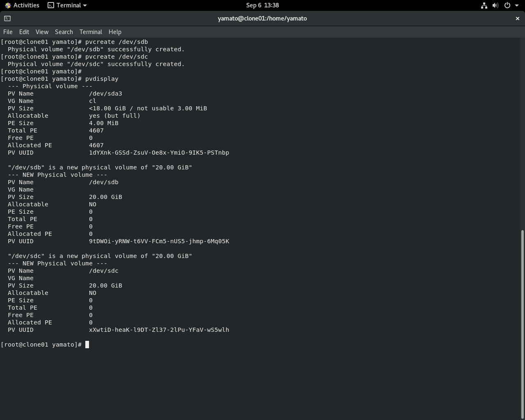The width and height of the screenshot is (525, 420).
Task: Click the PE Size value 4.00 MiB
Action: click(x=104, y=123)
